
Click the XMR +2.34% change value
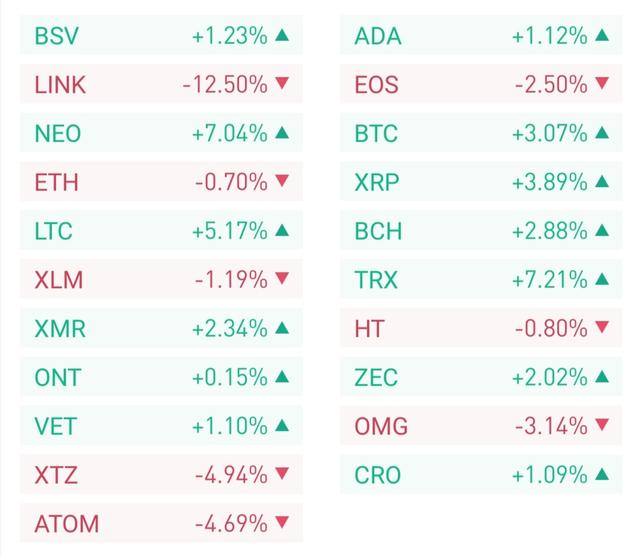(x=229, y=329)
